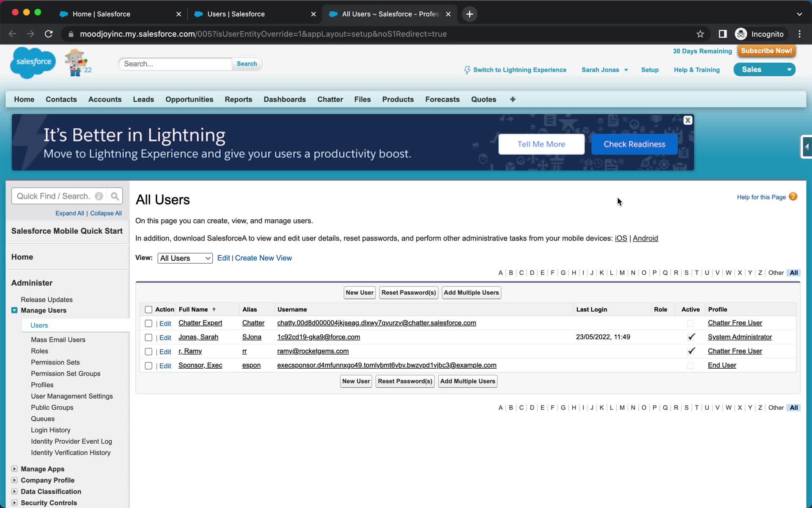Click the Check Readiness button

[634, 144]
